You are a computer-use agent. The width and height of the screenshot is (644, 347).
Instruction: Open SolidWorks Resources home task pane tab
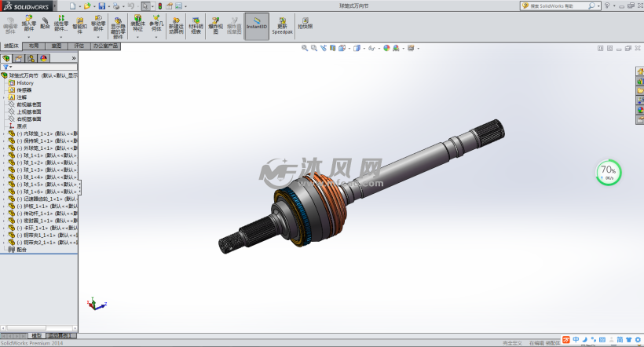(640, 71)
